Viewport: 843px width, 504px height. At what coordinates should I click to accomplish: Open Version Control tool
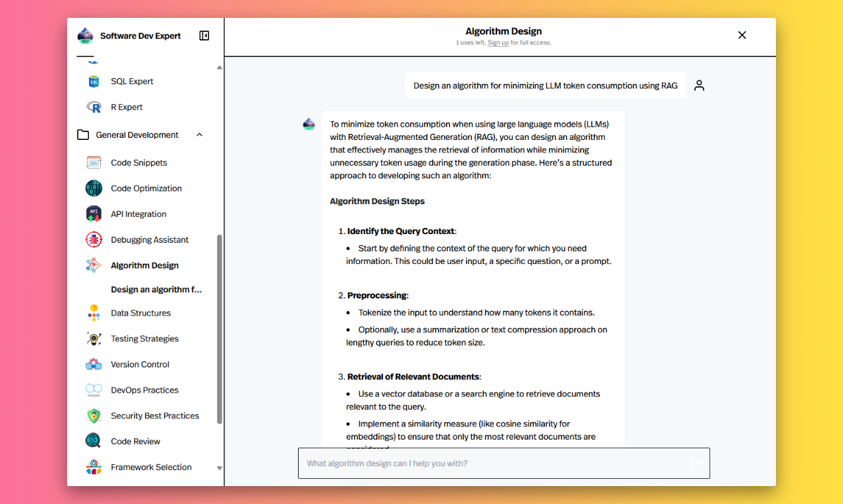[x=140, y=364]
